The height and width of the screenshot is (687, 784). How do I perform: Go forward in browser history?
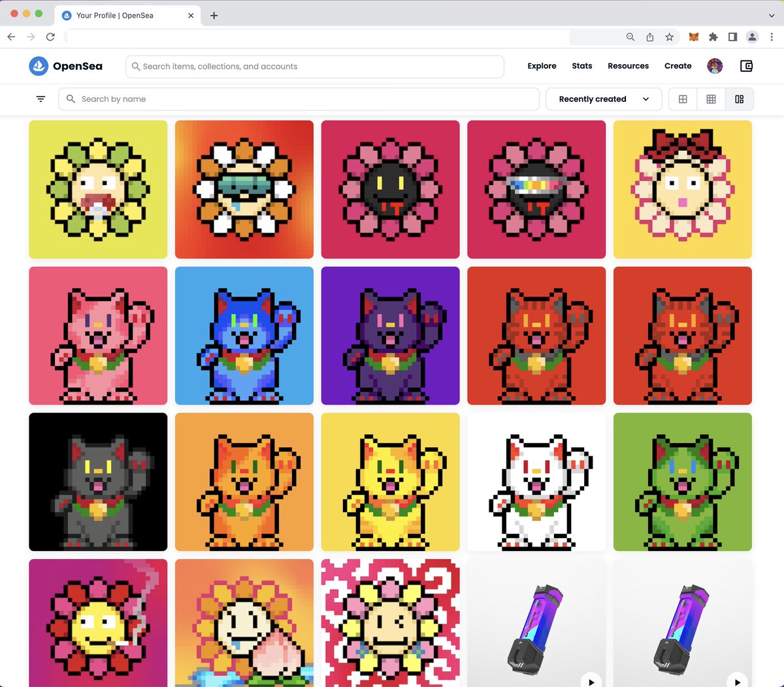[x=31, y=37]
